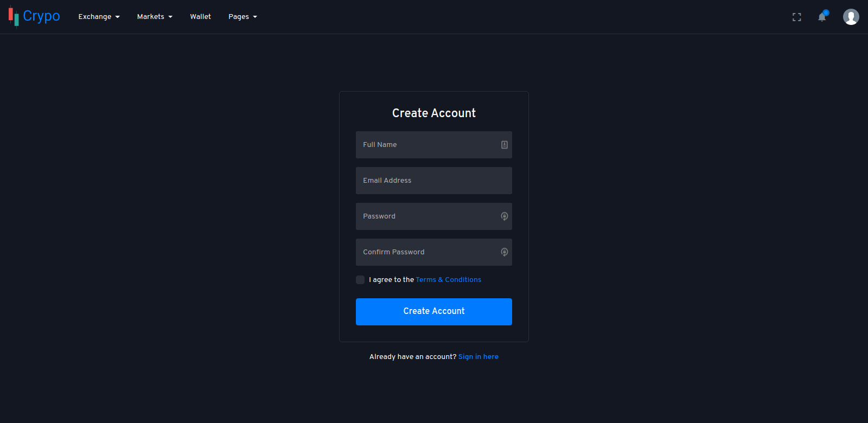Expand the Pages dropdown menu
The height and width of the screenshot is (423, 868).
point(242,17)
